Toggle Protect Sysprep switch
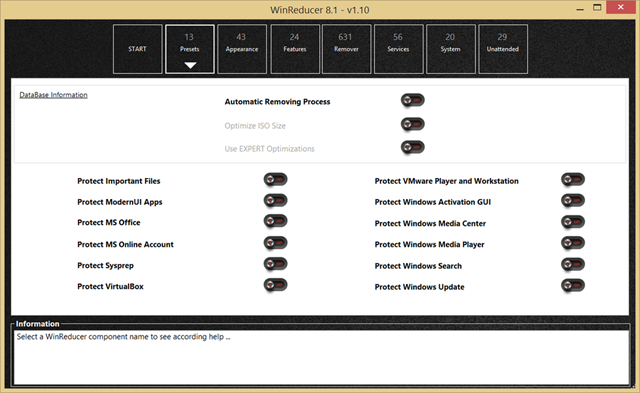The width and height of the screenshot is (640, 393). coord(276,264)
